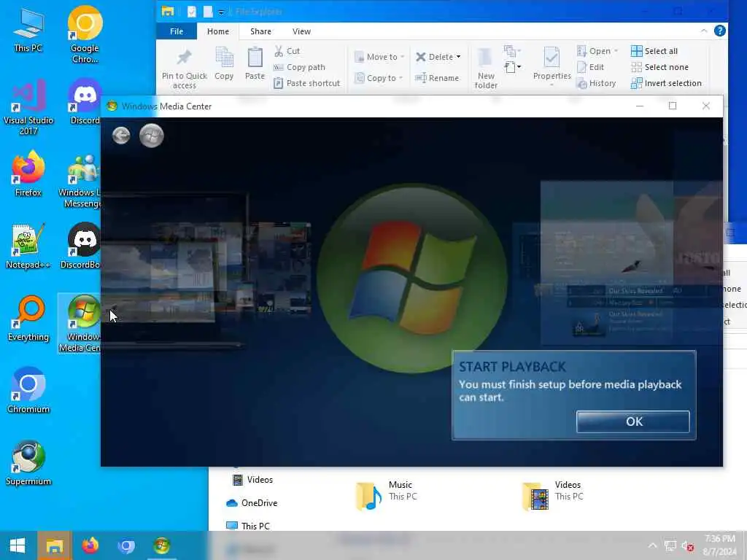
Task: Click the muted volume tray icon
Action: pos(687,546)
